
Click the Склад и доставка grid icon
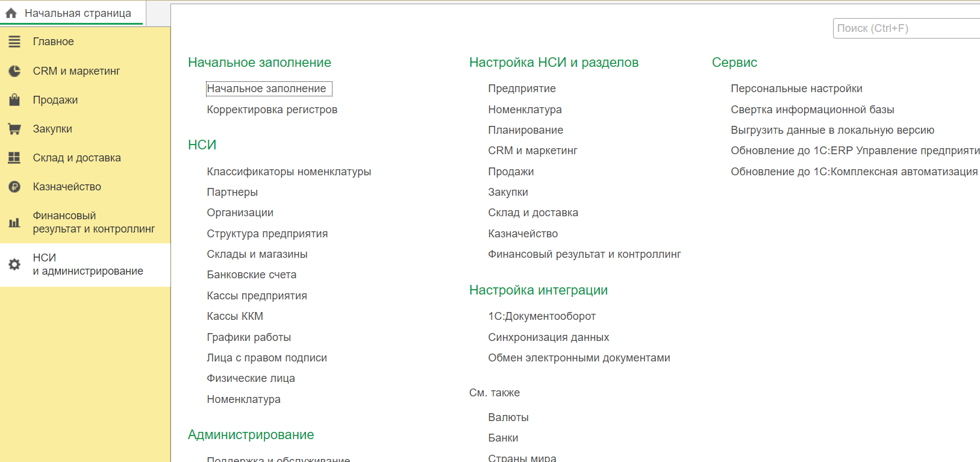(14, 158)
